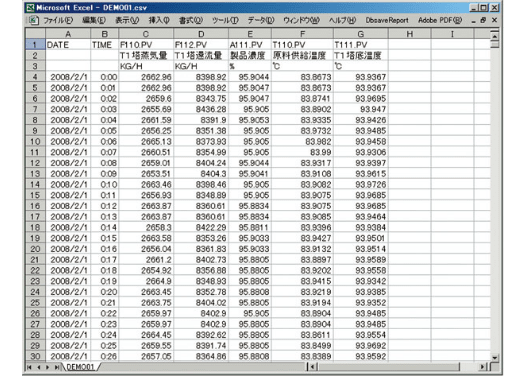
Task: Select column H header
Action: pos(409,34)
